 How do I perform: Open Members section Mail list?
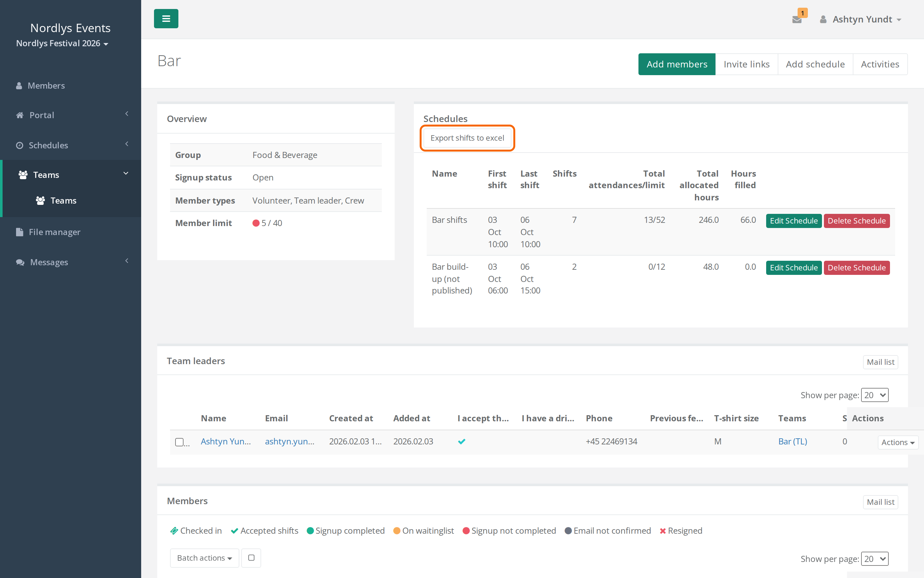(x=880, y=502)
